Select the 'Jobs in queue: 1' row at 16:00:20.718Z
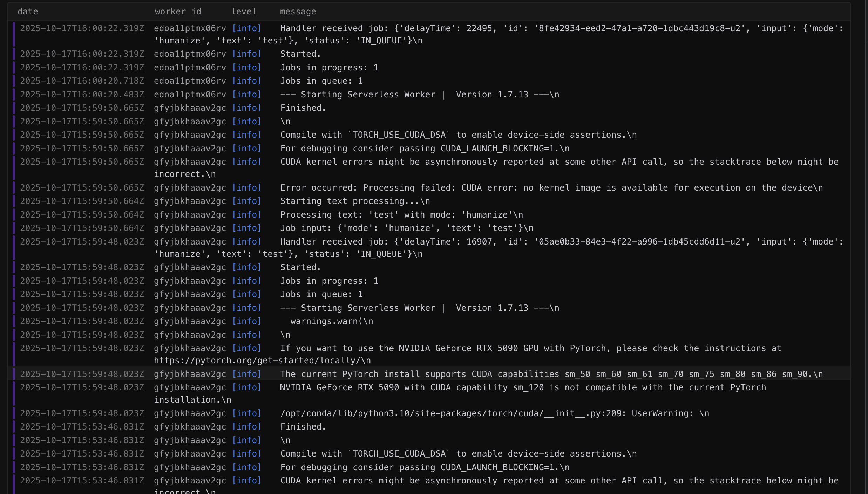 pos(321,81)
